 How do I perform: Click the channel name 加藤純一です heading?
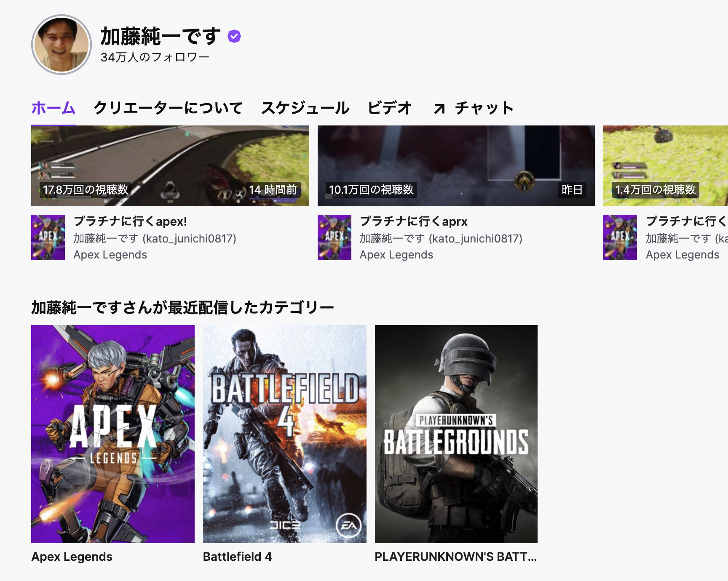coord(161,36)
